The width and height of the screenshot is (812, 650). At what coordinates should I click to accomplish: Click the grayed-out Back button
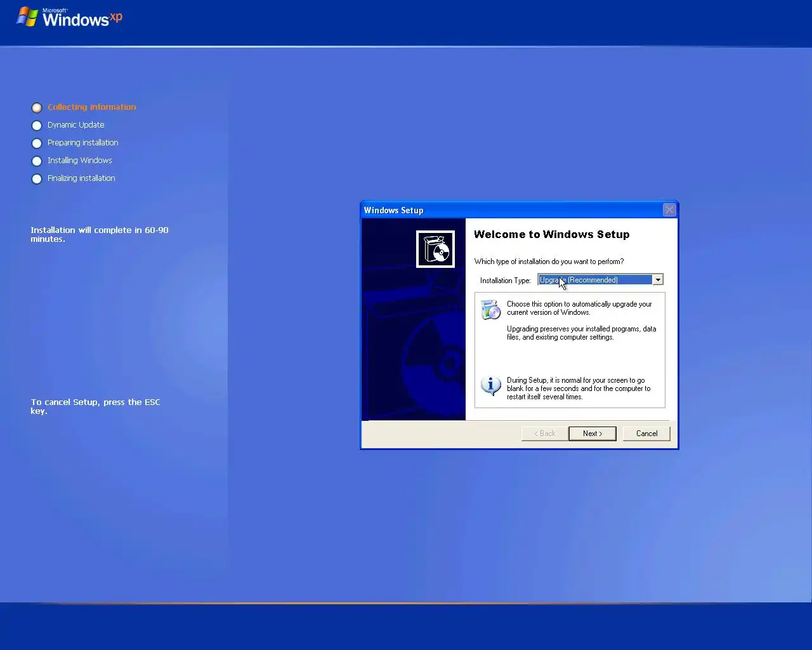(x=545, y=434)
